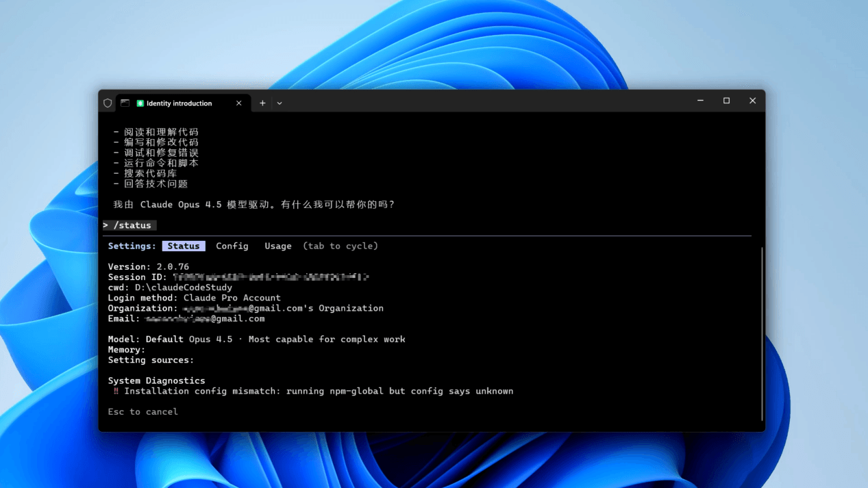
Task: Open the Config settings tab
Action: coord(232,246)
